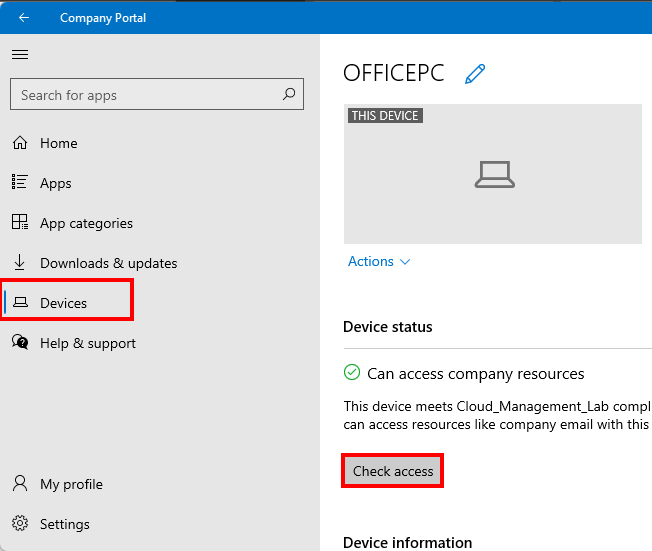The width and height of the screenshot is (652, 551).
Task: Open Settings via the gear icon
Action: [20, 524]
